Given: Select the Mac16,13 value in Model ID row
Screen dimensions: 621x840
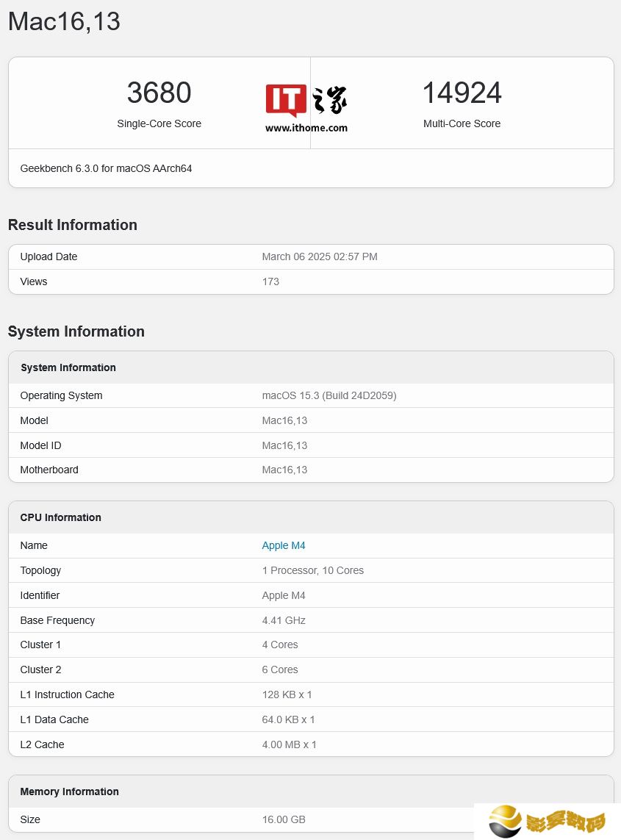Looking at the screenshot, I should [x=284, y=445].
